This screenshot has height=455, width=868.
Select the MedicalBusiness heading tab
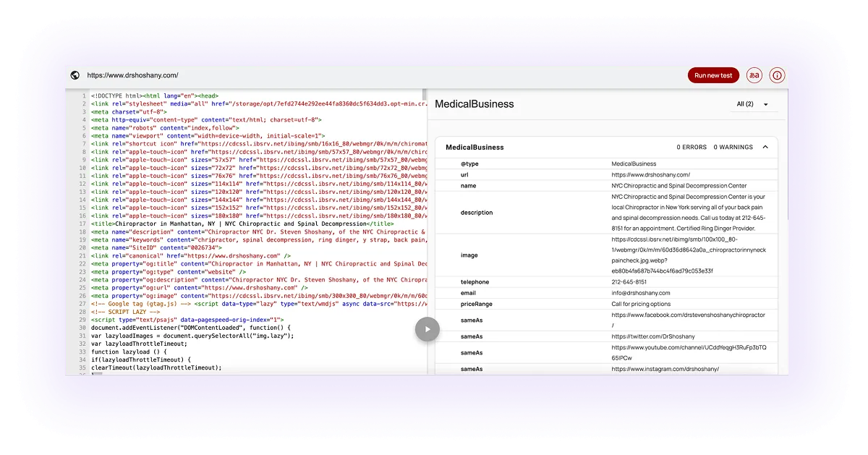click(474, 103)
